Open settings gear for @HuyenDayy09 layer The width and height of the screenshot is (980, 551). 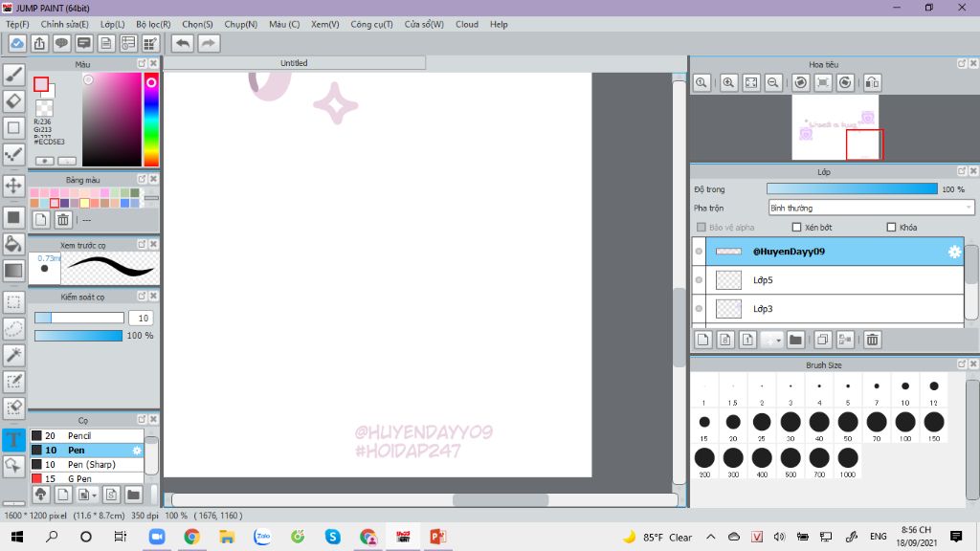(954, 252)
